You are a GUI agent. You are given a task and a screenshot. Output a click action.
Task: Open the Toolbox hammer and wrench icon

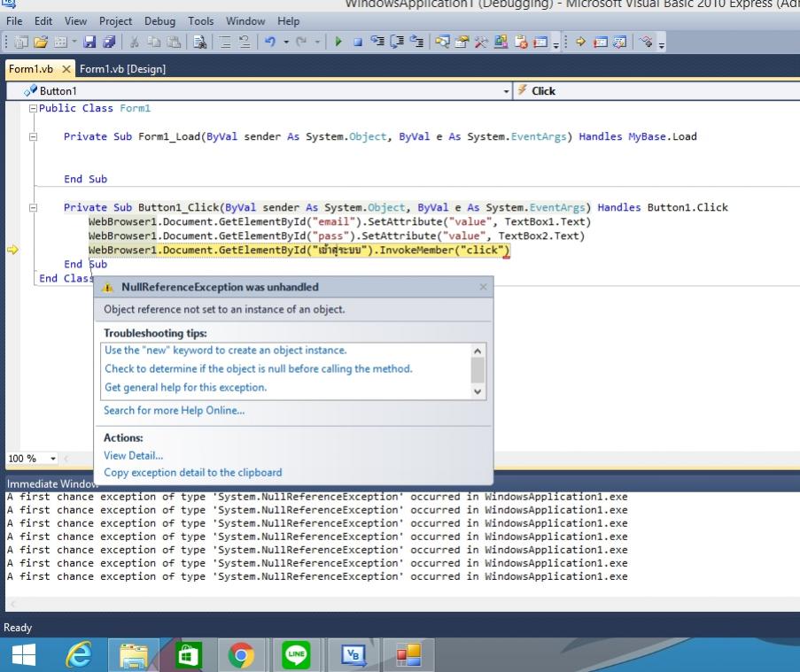481,42
